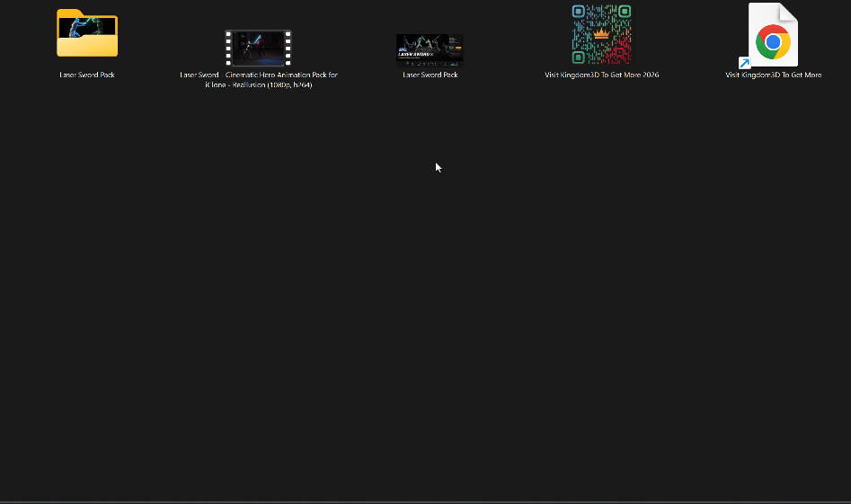Select the Laser Sword video file thumbnail

pos(258,48)
